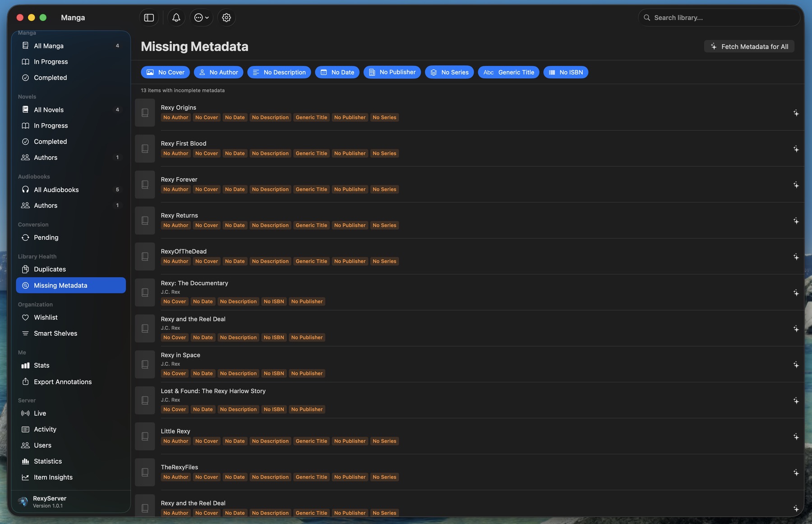Toggle the Generic Title filter chip

pos(508,72)
